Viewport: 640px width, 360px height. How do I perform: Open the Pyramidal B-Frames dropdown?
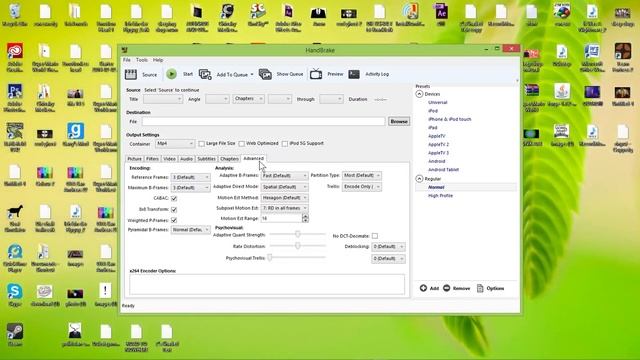coord(190,230)
